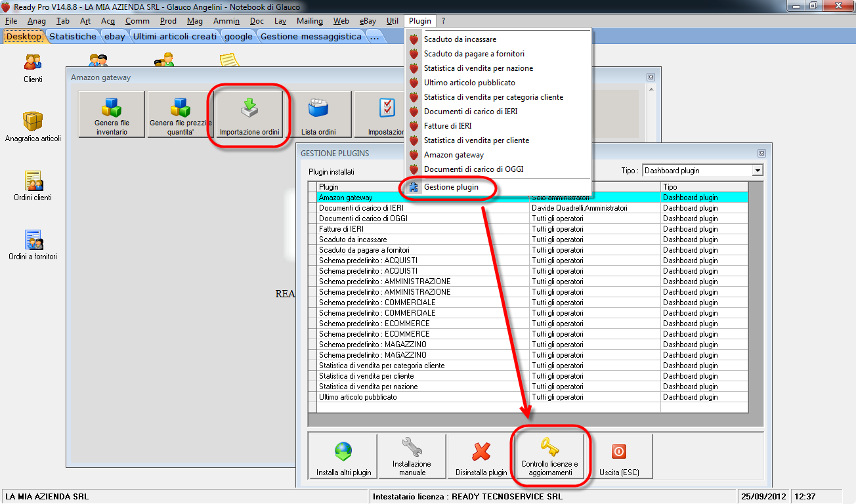This screenshot has width=856, height=504.
Task: Choose Amazon gateway in the Plugin menu
Action: coord(499,155)
